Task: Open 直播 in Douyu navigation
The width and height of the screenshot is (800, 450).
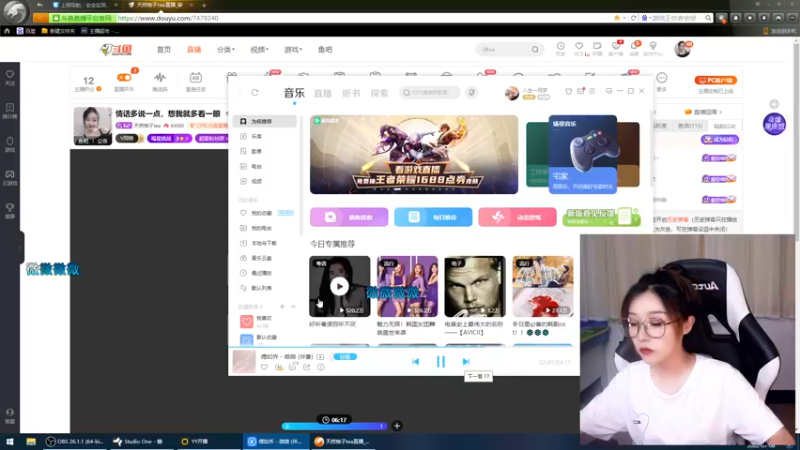Action: click(194, 49)
